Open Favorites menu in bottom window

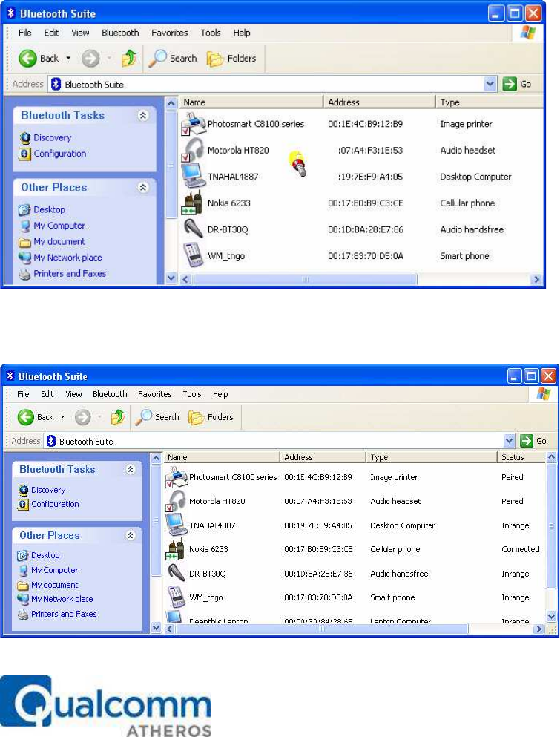coord(154,394)
